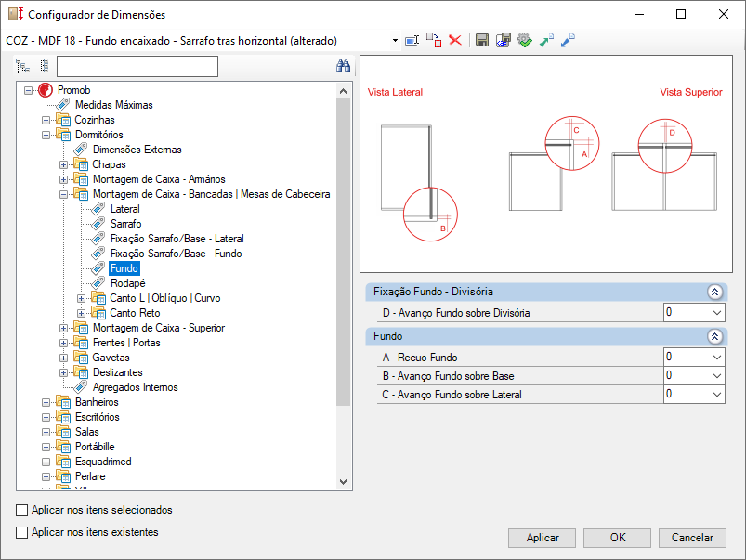This screenshot has height=560, width=746.
Task: Click the Vista Superior diagram with D marker
Action: [x=664, y=165]
